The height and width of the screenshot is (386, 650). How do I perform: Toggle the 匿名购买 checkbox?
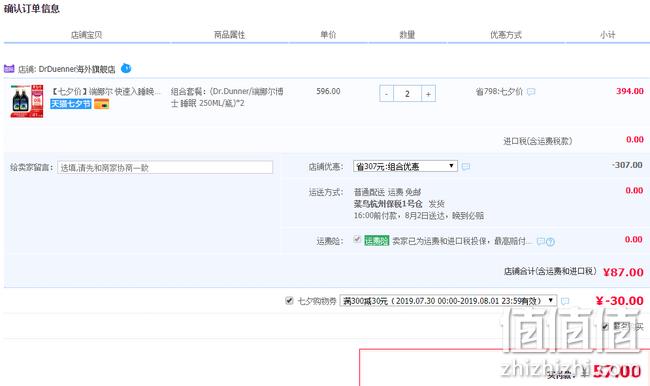click(x=605, y=327)
